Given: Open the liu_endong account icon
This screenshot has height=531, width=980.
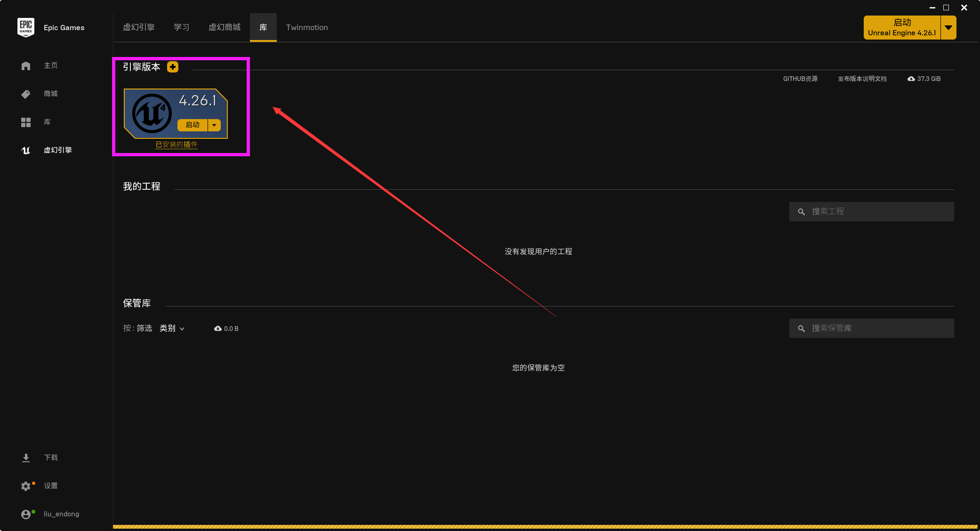Looking at the screenshot, I should [26, 515].
